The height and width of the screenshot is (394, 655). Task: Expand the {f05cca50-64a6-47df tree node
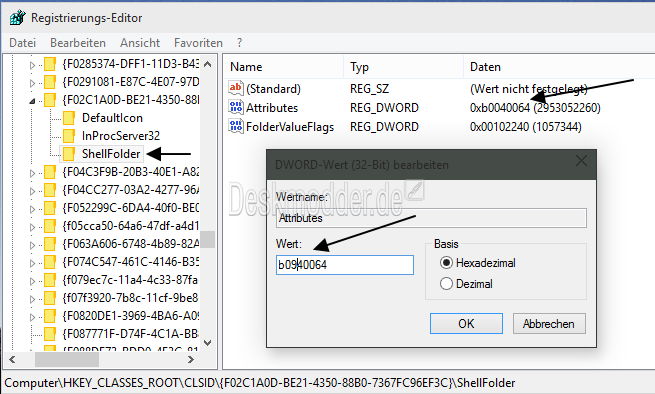tap(32, 227)
